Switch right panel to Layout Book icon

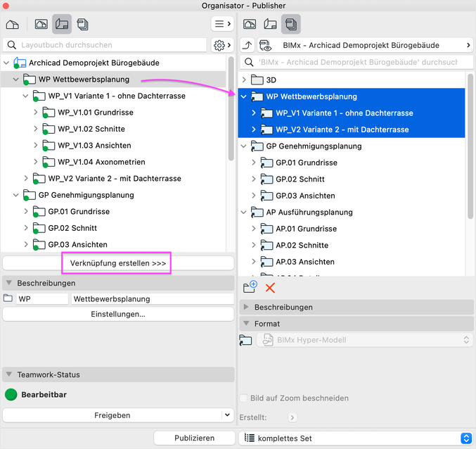[x=270, y=25]
